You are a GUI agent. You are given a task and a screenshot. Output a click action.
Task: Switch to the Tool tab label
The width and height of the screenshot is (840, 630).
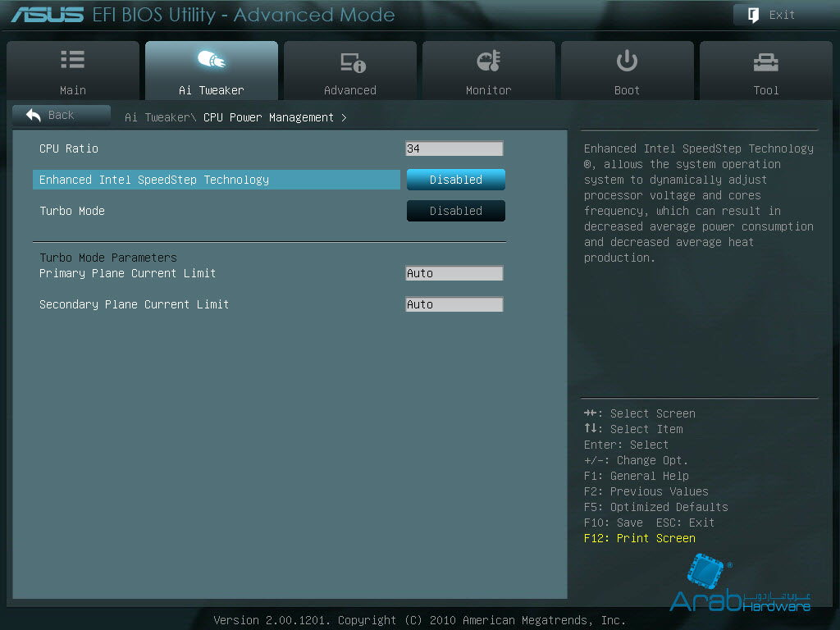click(765, 90)
